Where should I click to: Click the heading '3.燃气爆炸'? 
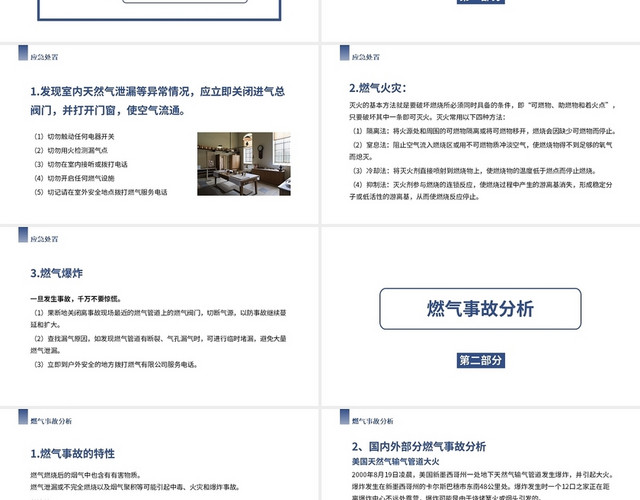56,273
